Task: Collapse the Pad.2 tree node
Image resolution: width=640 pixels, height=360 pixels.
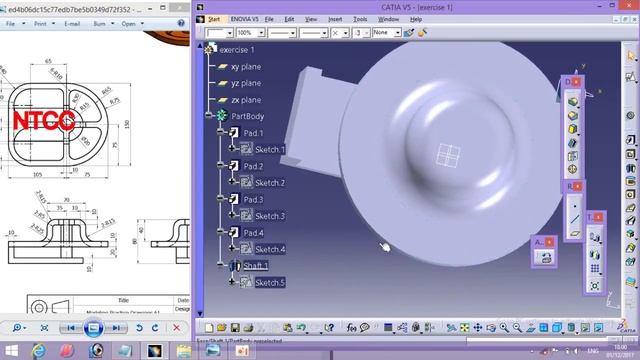Action: click(x=220, y=165)
